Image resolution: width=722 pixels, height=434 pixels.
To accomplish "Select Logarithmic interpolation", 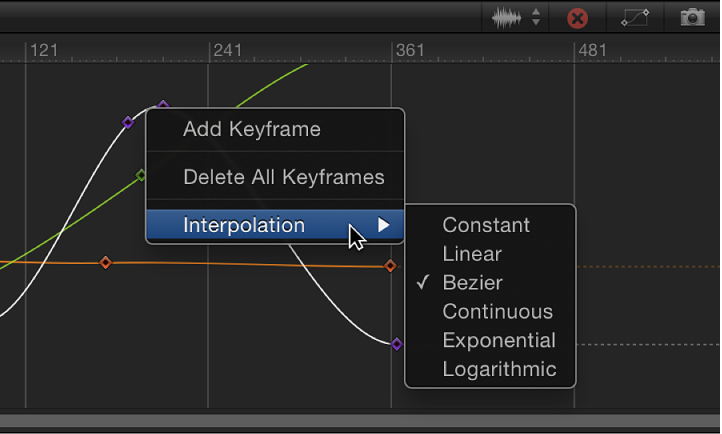I will [500, 369].
